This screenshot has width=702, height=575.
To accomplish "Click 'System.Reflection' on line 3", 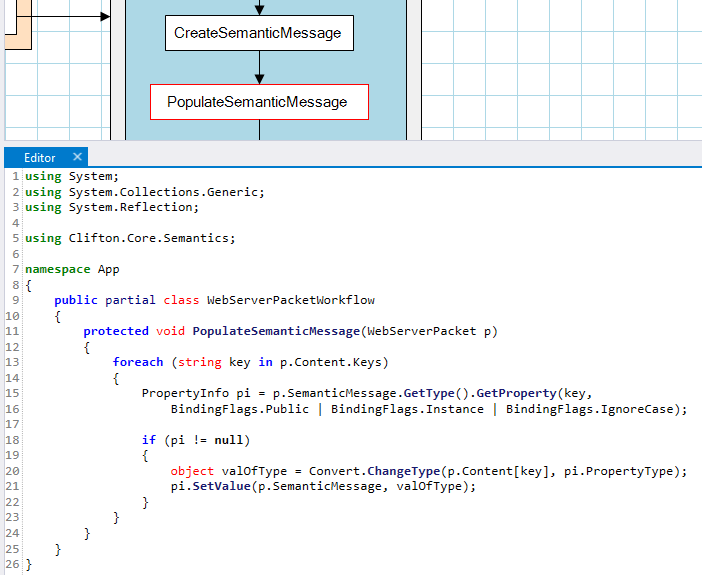I will pos(131,207).
